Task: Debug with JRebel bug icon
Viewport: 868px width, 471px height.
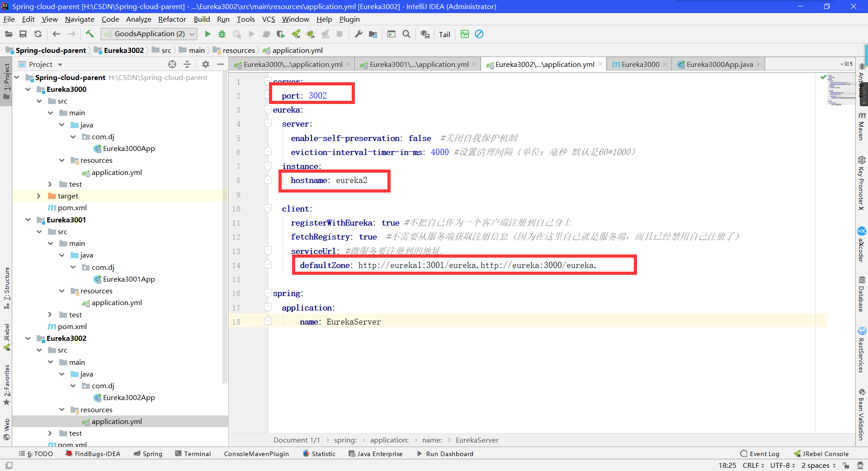Action: [x=311, y=34]
